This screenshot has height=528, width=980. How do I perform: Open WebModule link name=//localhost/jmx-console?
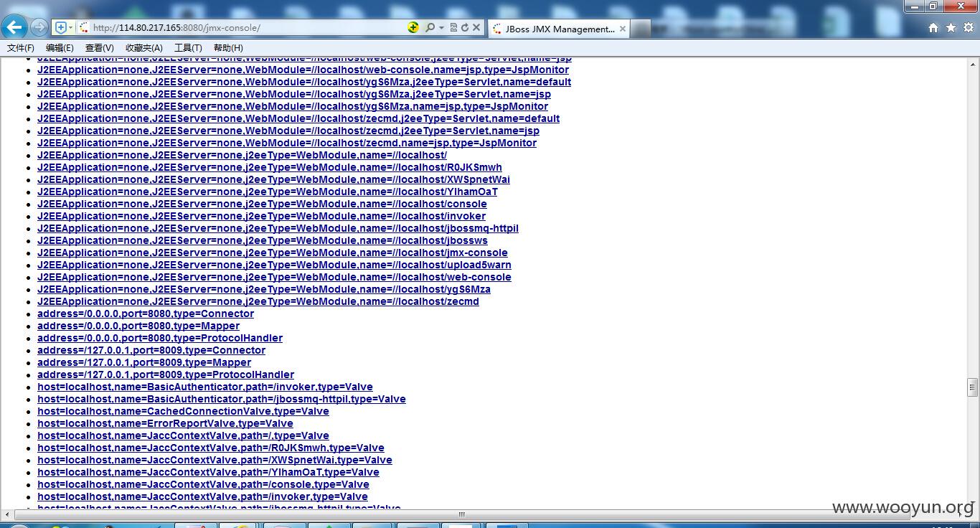tap(273, 253)
